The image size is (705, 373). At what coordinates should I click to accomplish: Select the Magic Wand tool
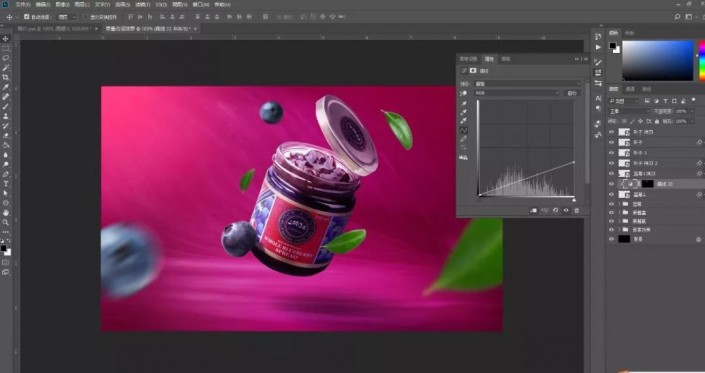[x=6, y=68]
